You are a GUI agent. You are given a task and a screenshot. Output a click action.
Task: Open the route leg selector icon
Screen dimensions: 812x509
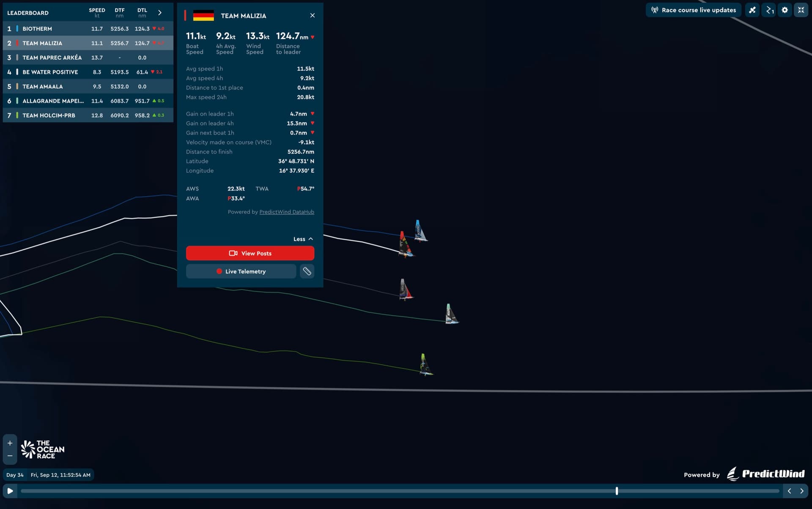(x=769, y=10)
